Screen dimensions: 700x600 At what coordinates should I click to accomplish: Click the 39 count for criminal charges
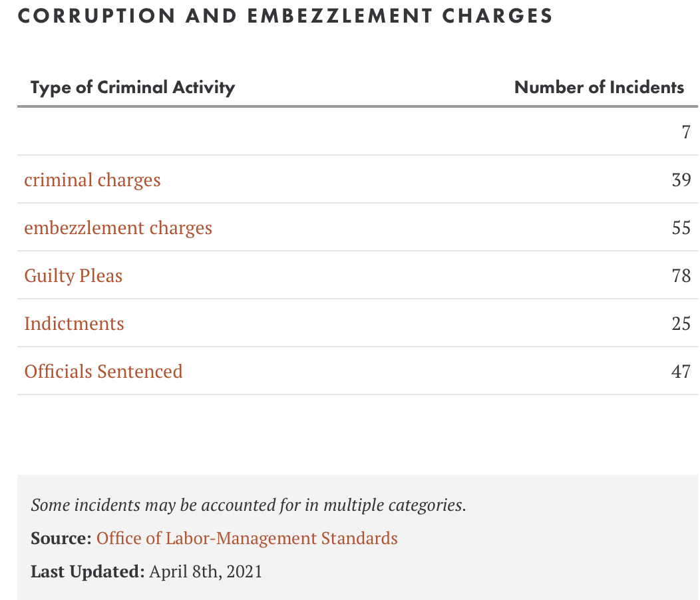[681, 180]
